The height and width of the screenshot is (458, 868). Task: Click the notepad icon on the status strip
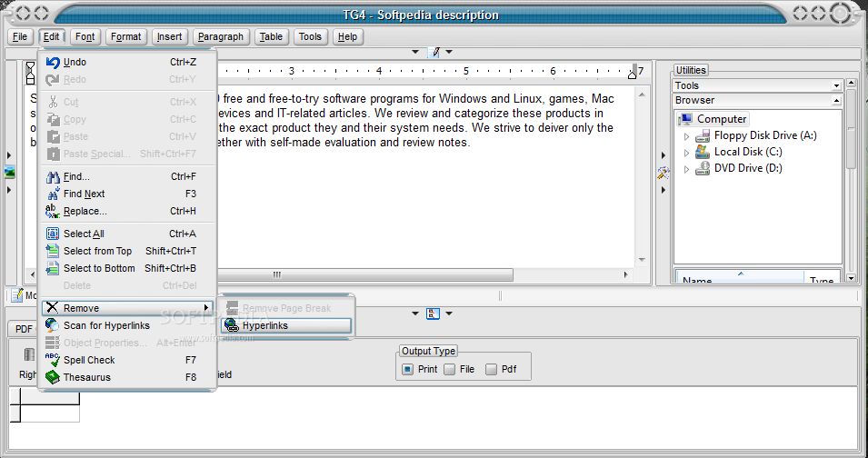point(17,295)
